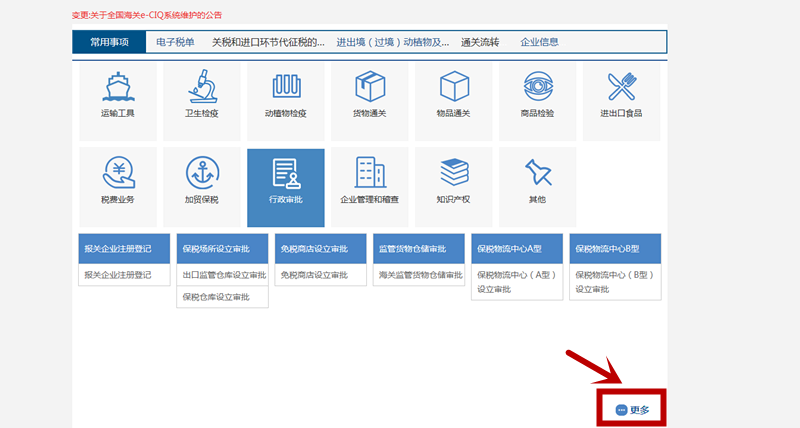Select the 物品通关 cube icon tile

[454, 102]
